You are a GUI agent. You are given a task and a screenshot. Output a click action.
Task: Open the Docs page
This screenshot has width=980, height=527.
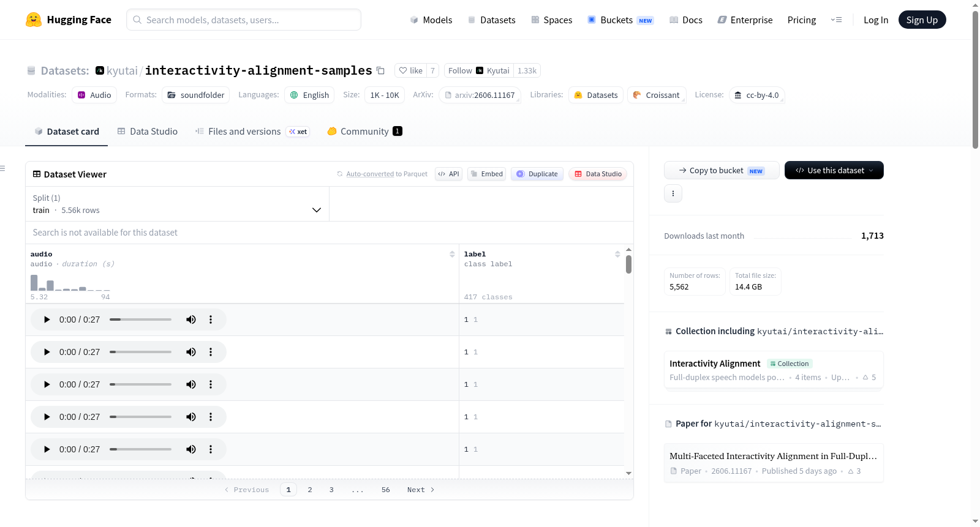(686, 20)
